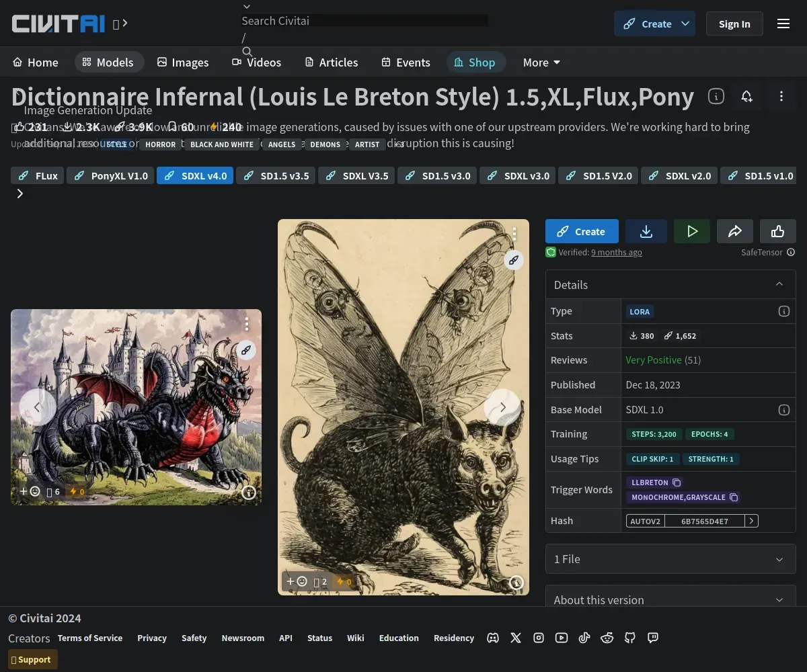
Task: Go to the Images tab
Action: [183, 62]
